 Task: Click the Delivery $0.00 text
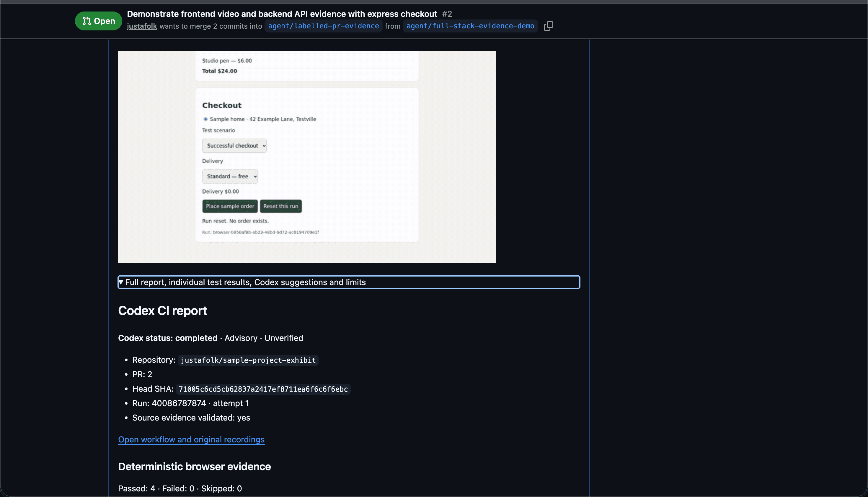[x=220, y=192]
